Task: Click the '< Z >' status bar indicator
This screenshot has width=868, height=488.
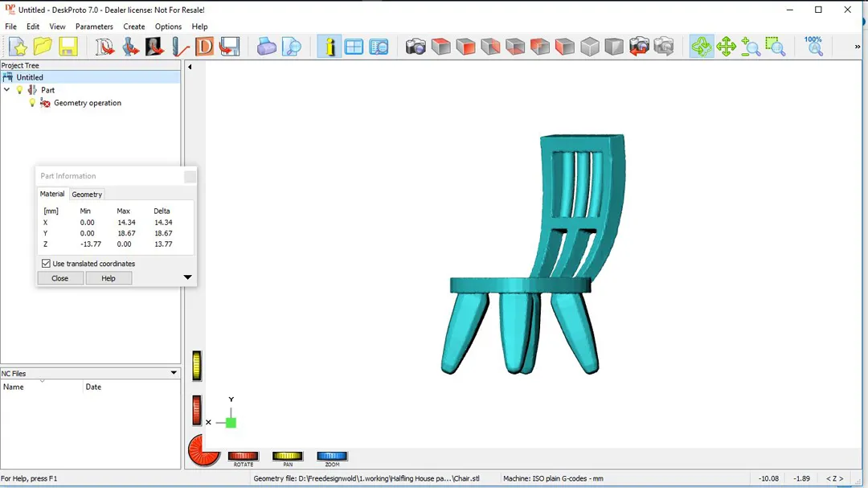Action: click(835, 478)
